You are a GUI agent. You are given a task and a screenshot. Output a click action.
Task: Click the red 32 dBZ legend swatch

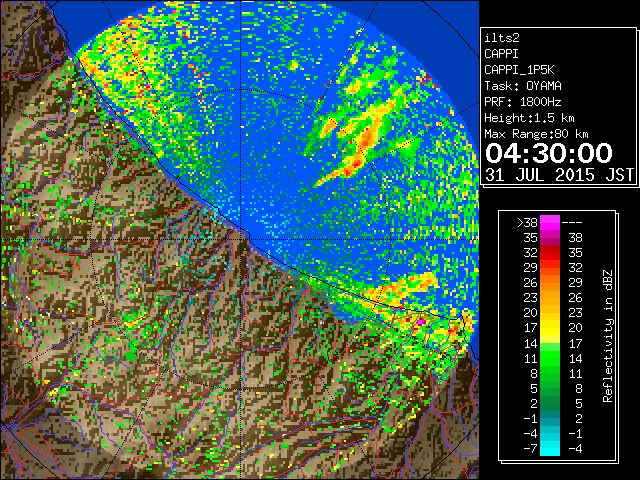pos(550,253)
